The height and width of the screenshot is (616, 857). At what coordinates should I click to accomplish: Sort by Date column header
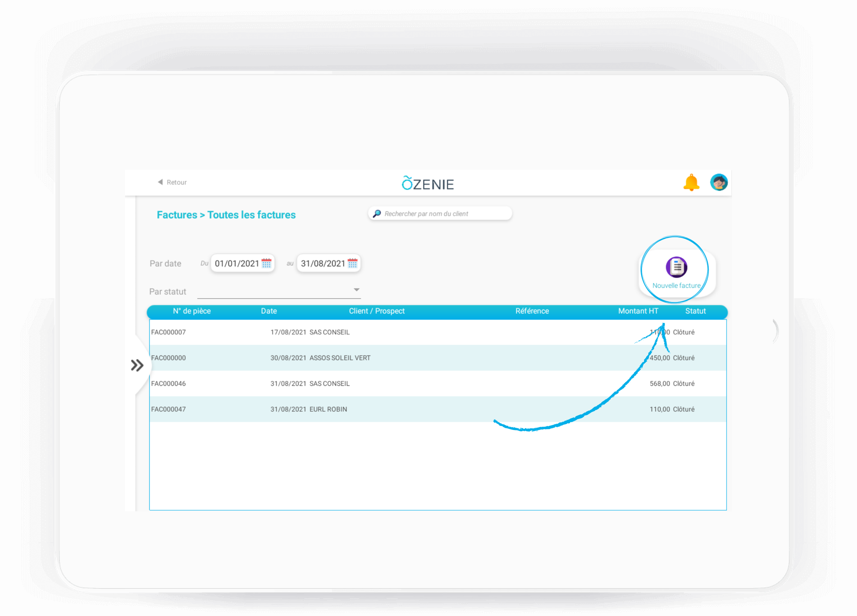tap(269, 311)
